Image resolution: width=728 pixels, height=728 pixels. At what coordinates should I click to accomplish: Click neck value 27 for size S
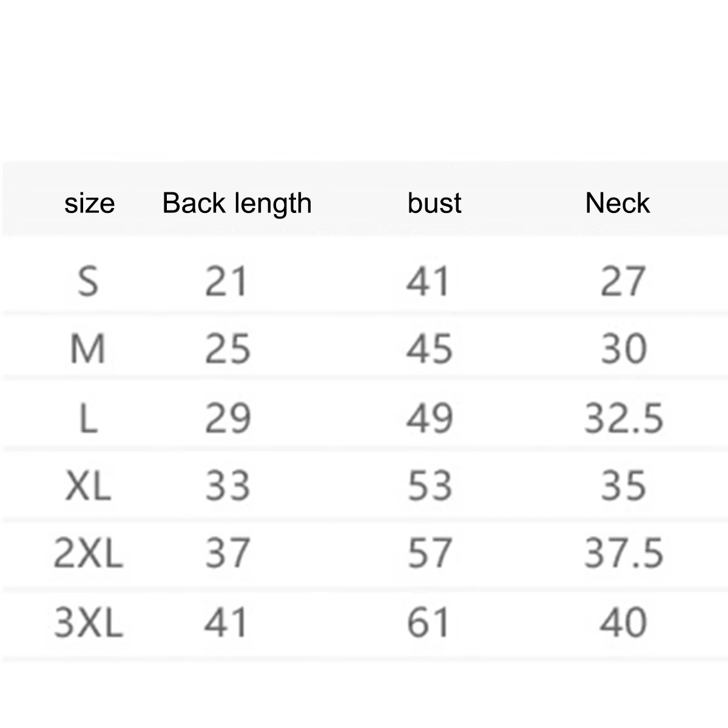[x=622, y=281]
